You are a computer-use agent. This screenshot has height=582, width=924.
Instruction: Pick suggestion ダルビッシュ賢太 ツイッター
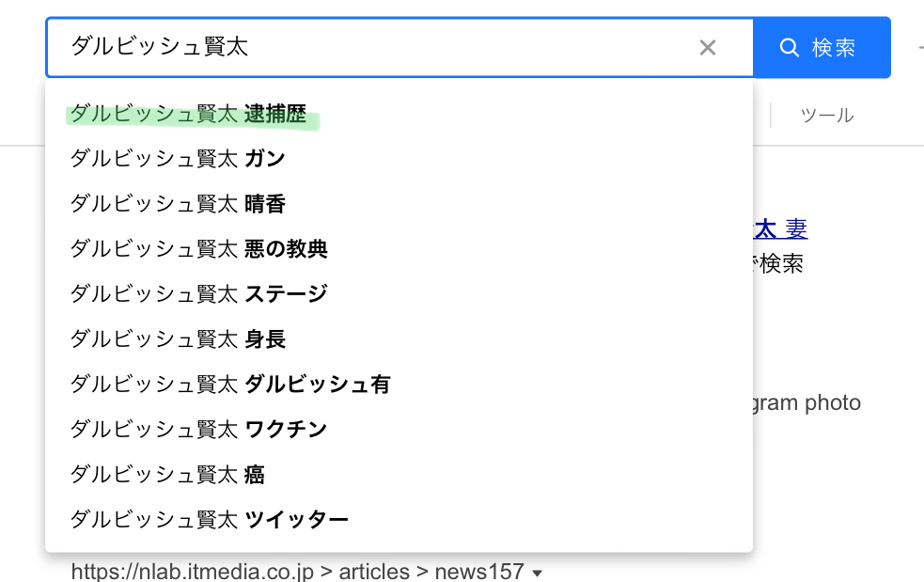pyautogui.click(x=399, y=520)
